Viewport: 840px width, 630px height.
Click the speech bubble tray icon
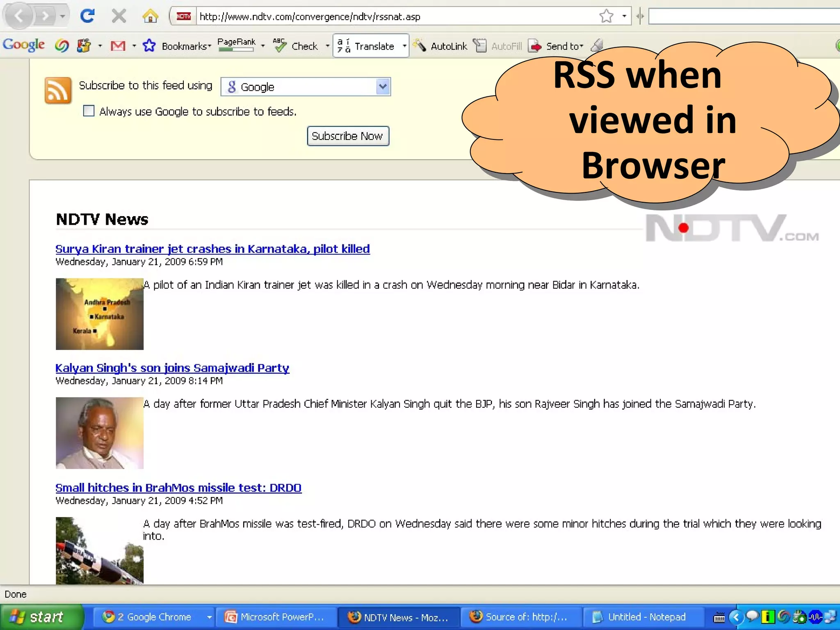click(752, 616)
